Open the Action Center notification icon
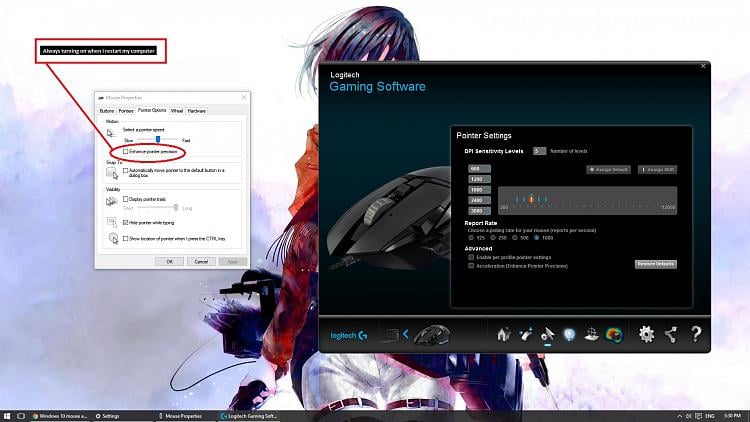Screen dimensions: 750x422 (x=698, y=416)
